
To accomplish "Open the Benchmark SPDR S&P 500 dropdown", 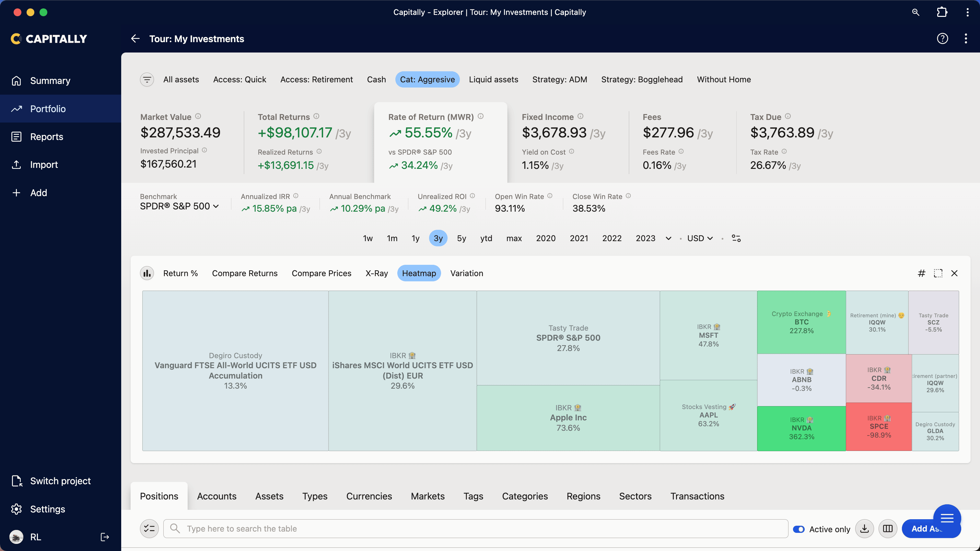I will [179, 206].
